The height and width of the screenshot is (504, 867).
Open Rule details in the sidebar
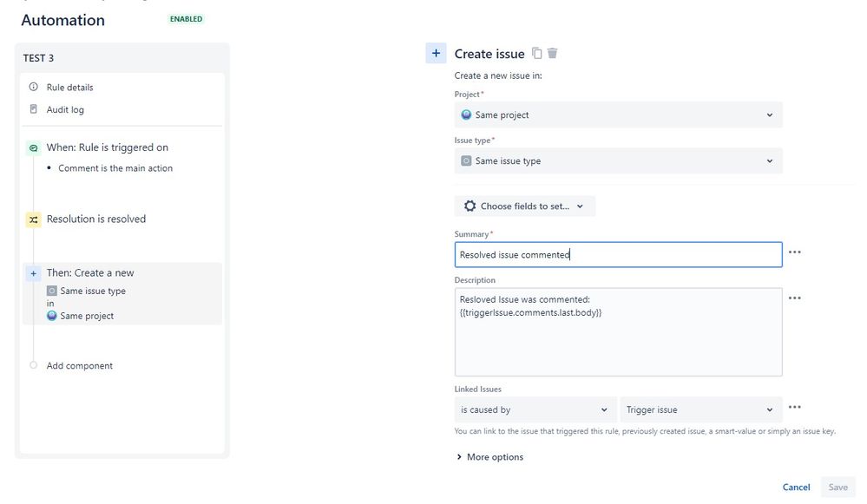pos(69,88)
